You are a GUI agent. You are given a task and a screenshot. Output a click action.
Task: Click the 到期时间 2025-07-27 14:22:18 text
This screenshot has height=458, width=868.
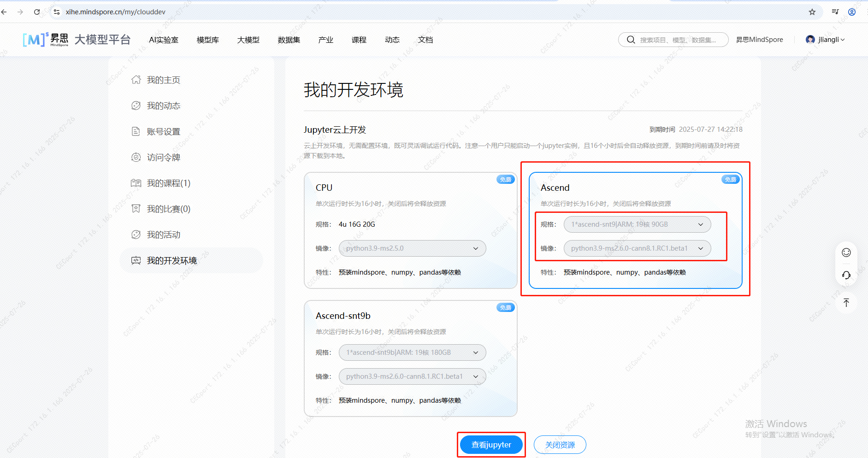(x=696, y=129)
